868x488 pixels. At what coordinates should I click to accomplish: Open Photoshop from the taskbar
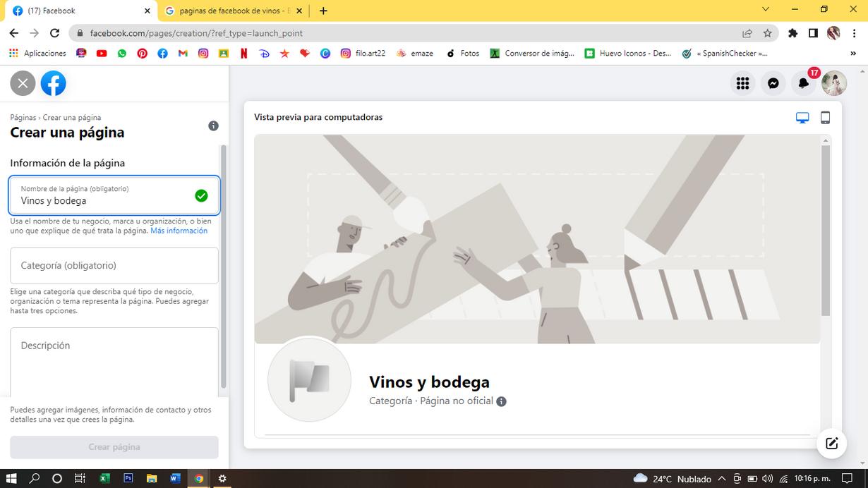point(128,479)
